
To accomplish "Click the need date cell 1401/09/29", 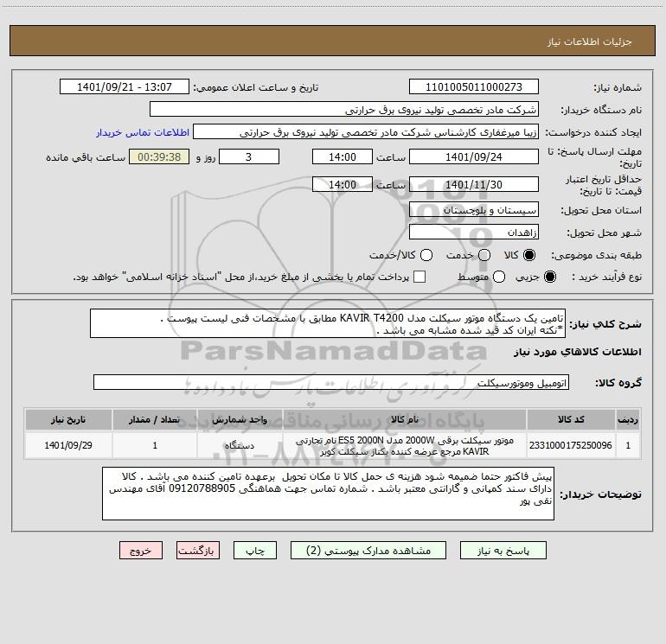I will tap(68, 445).
